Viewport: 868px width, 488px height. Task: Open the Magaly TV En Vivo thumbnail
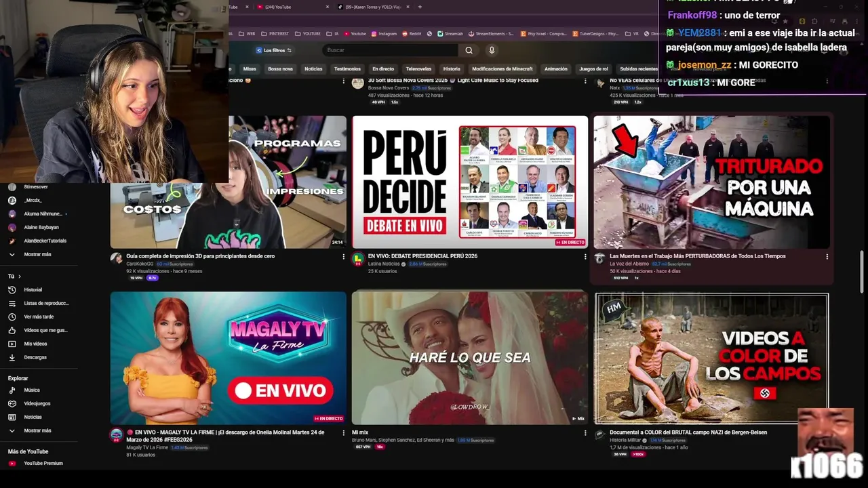(x=229, y=358)
